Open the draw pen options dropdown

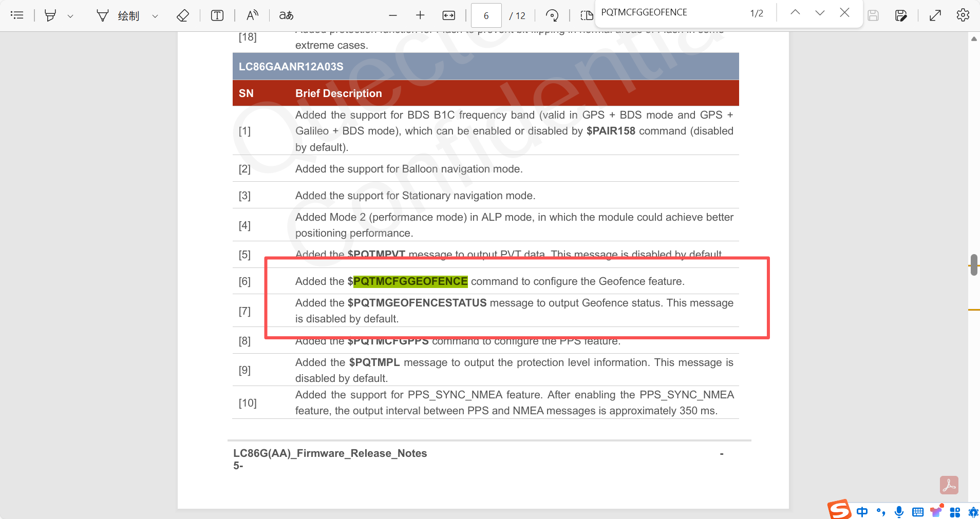(x=155, y=16)
